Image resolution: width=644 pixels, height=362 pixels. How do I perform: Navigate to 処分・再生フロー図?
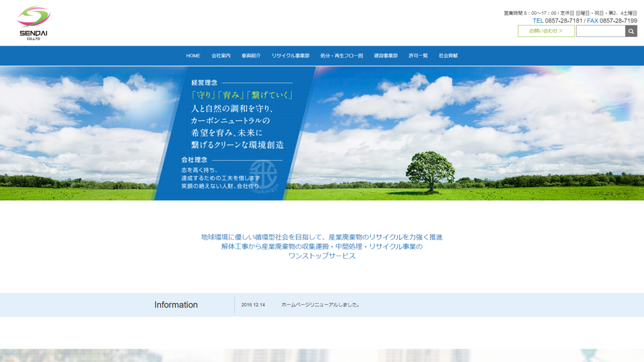tap(341, 56)
